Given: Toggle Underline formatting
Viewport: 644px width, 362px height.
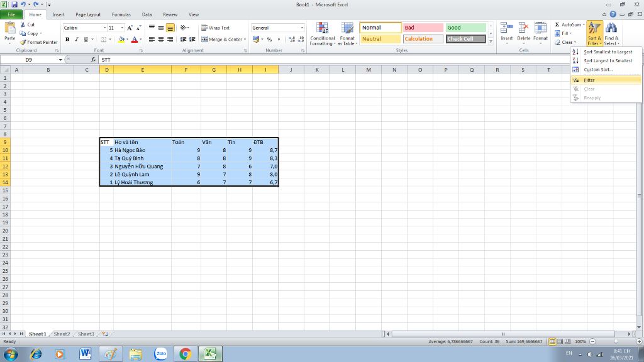Looking at the screenshot, I should [86, 40].
